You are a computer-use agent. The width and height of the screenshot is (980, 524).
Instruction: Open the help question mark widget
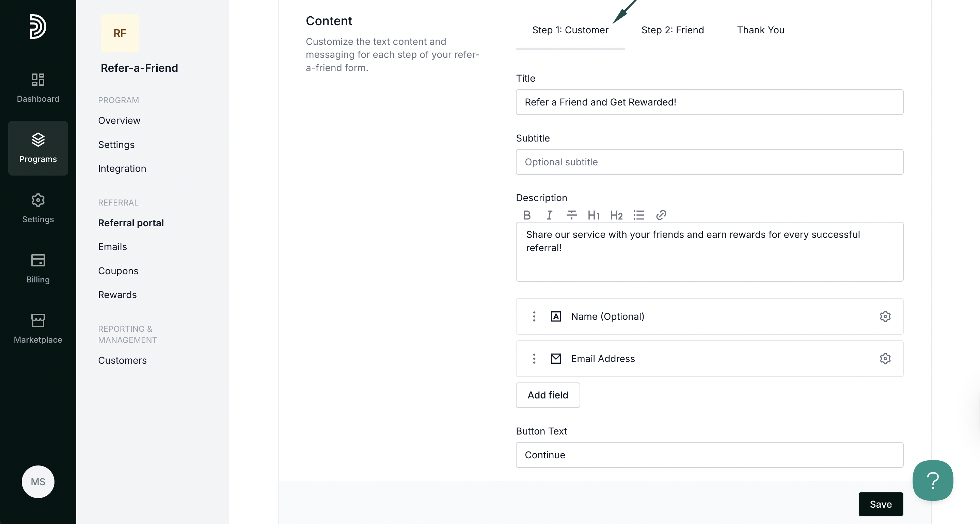932,480
